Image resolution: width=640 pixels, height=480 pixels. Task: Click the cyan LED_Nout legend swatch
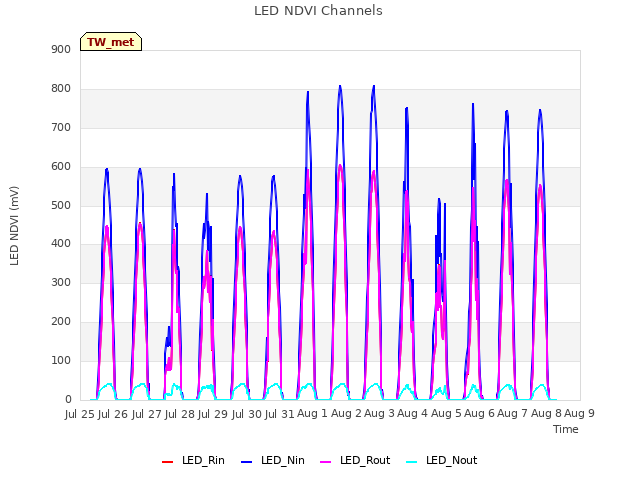[x=412, y=462]
